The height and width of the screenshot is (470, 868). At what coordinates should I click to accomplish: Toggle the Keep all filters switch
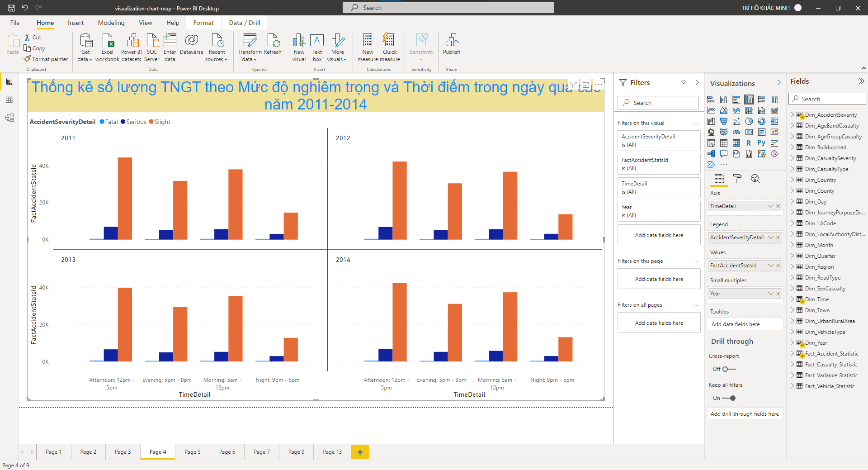[729, 398]
